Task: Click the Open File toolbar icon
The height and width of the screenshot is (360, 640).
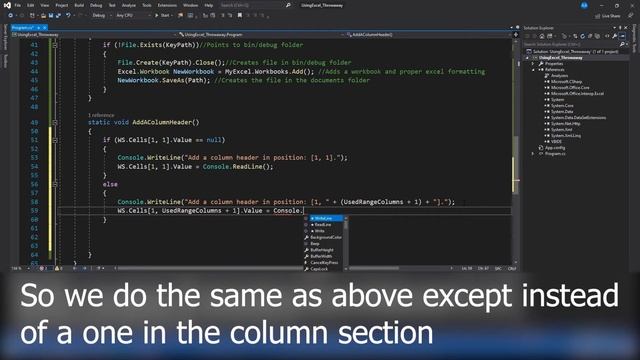Action: [x=43, y=16]
